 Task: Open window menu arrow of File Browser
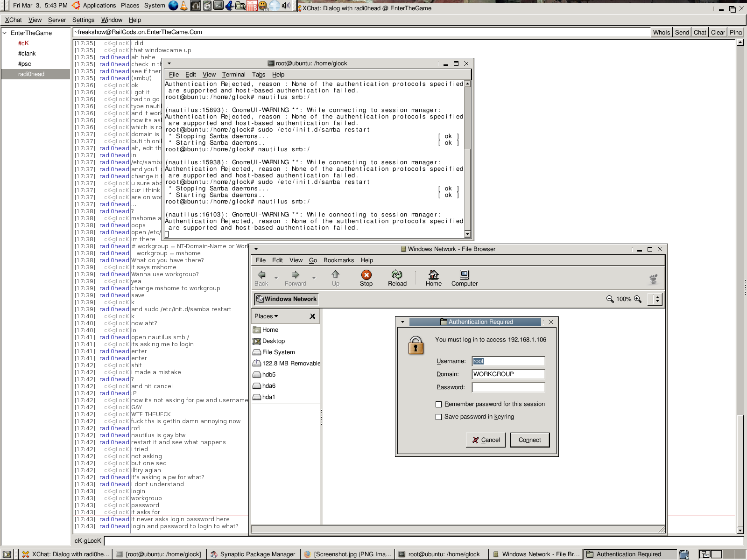tap(256, 249)
